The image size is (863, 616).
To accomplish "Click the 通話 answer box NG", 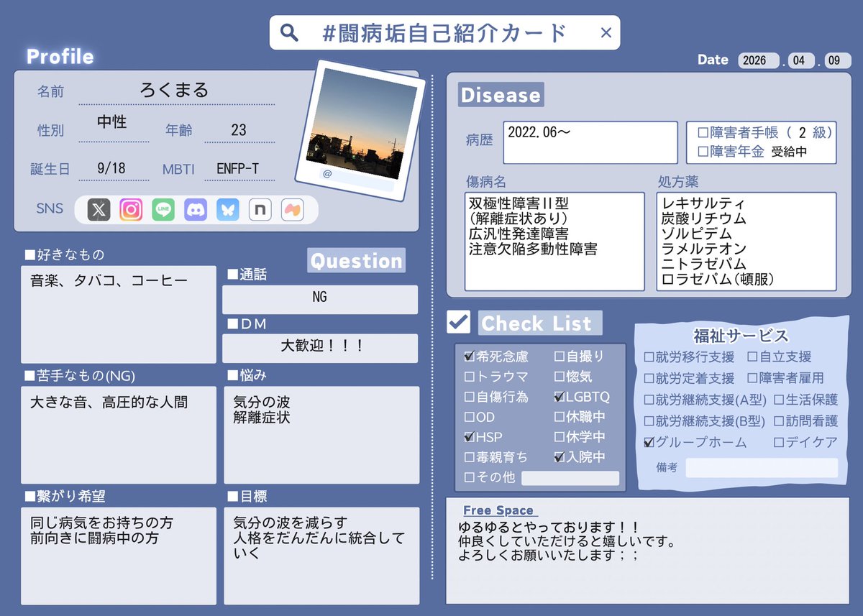I will pos(320,300).
